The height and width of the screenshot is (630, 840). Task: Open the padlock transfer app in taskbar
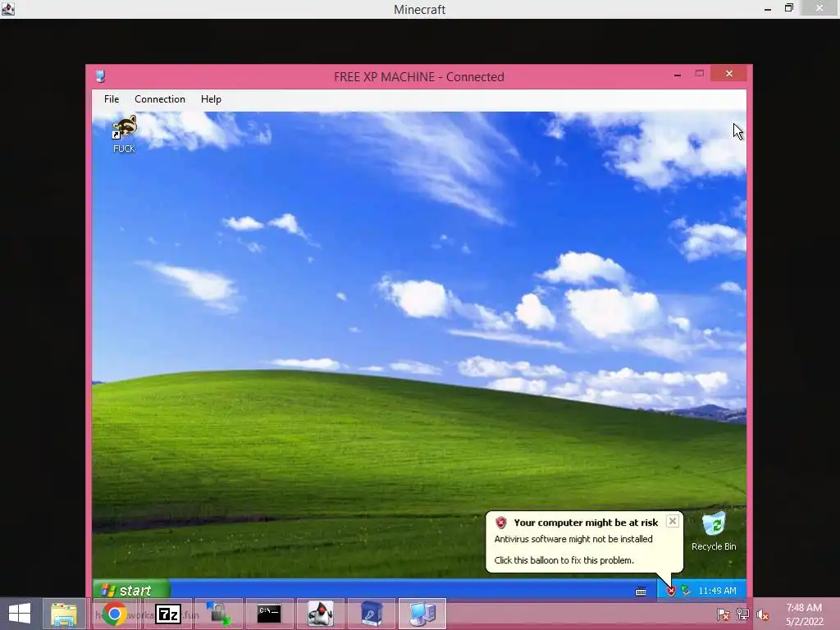(x=218, y=614)
